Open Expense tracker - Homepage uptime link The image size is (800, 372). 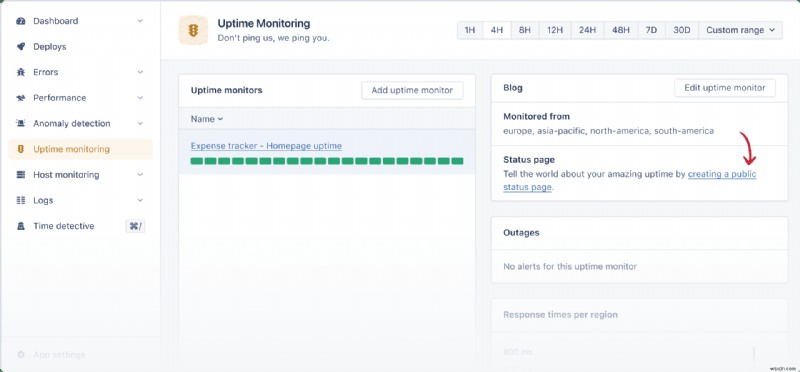point(266,146)
